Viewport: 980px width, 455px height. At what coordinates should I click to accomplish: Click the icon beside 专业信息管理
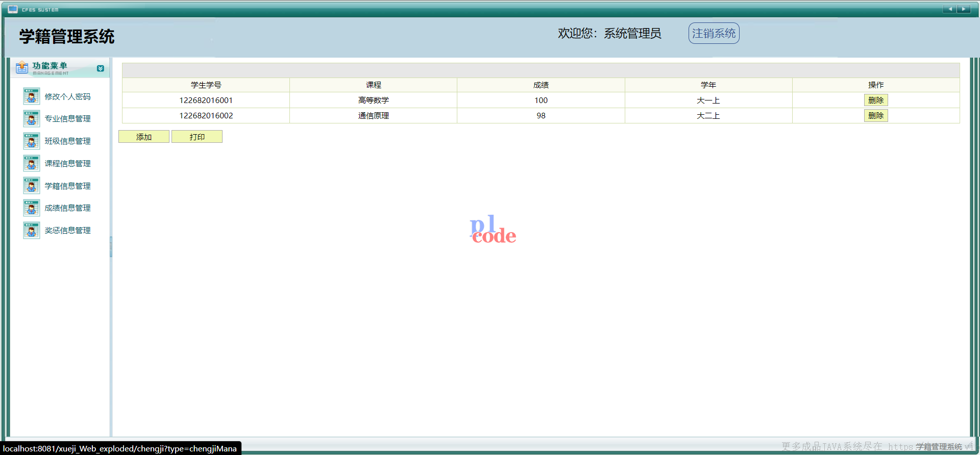click(31, 119)
